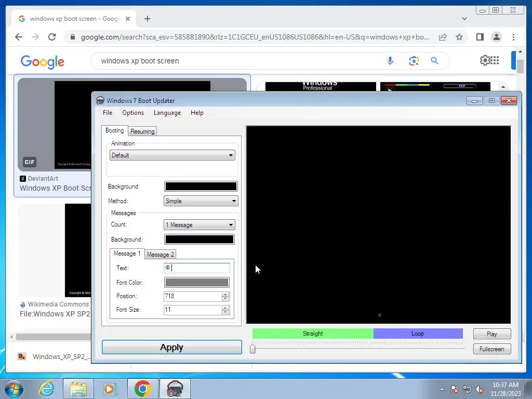
Task: Click the Position value field
Action: coord(192,296)
